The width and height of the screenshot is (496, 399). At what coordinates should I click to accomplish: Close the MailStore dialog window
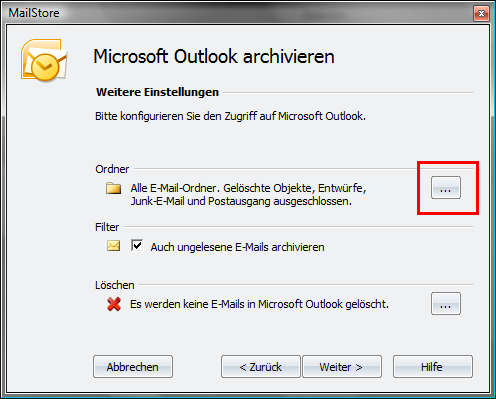(x=481, y=13)
